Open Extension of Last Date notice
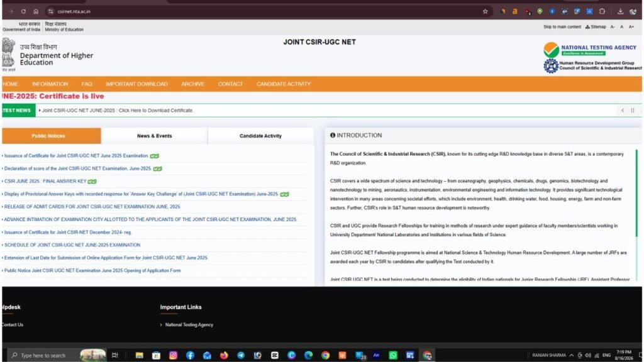The height and width of the screenshot is (362, 644). pyautogui.click(x=106, y=258)
